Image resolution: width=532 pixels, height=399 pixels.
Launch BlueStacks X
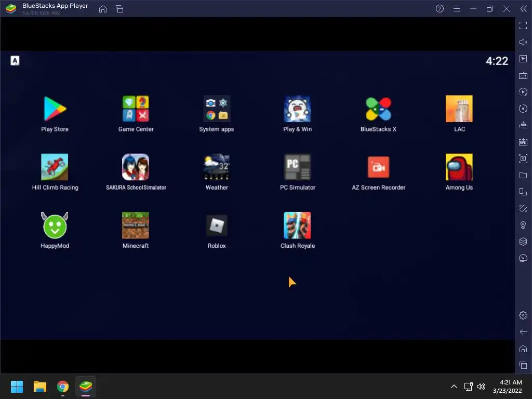point(378,109)
